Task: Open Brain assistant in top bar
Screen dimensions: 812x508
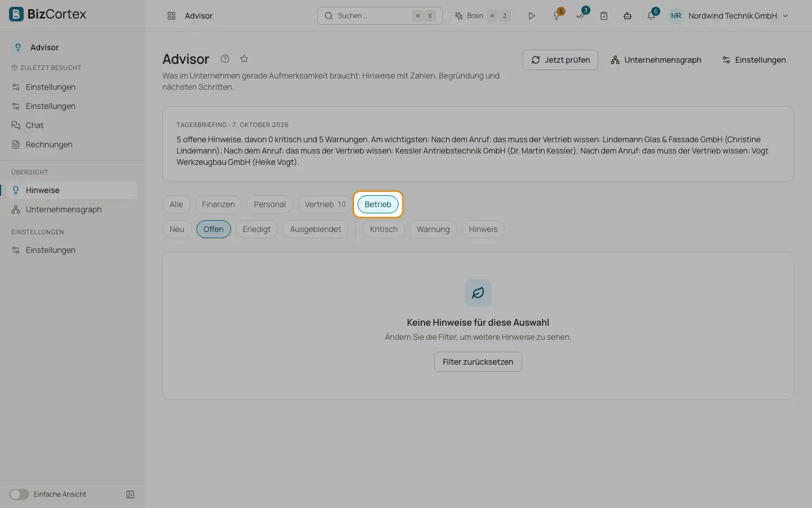Action: (483, 16)
